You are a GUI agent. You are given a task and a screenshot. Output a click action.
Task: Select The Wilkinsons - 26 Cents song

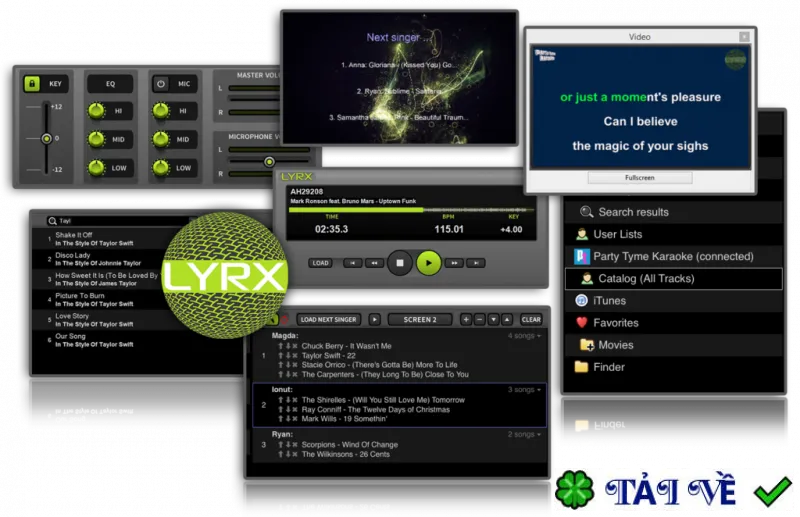pyautogui.click(x=345, y=454)
